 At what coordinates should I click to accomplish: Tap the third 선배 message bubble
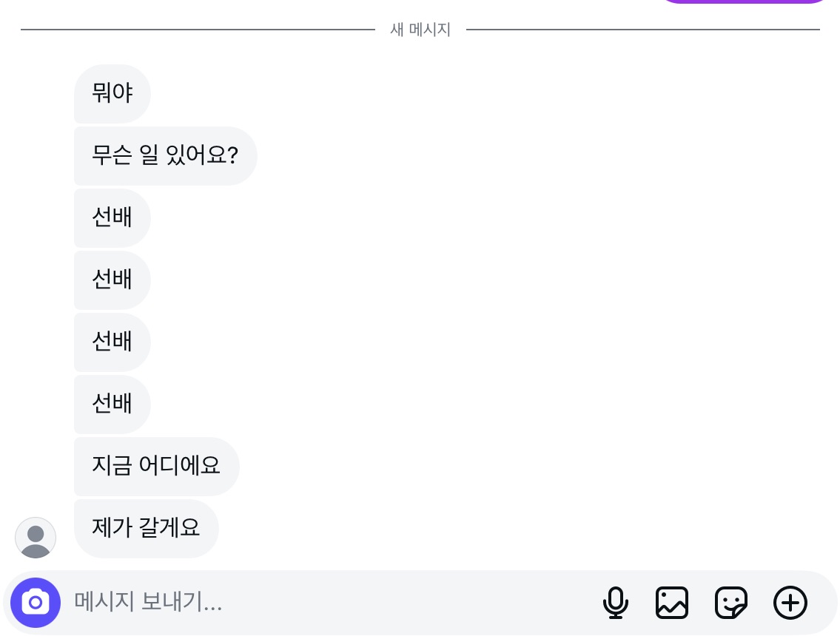pyautogui.click(x=112, y=342)
